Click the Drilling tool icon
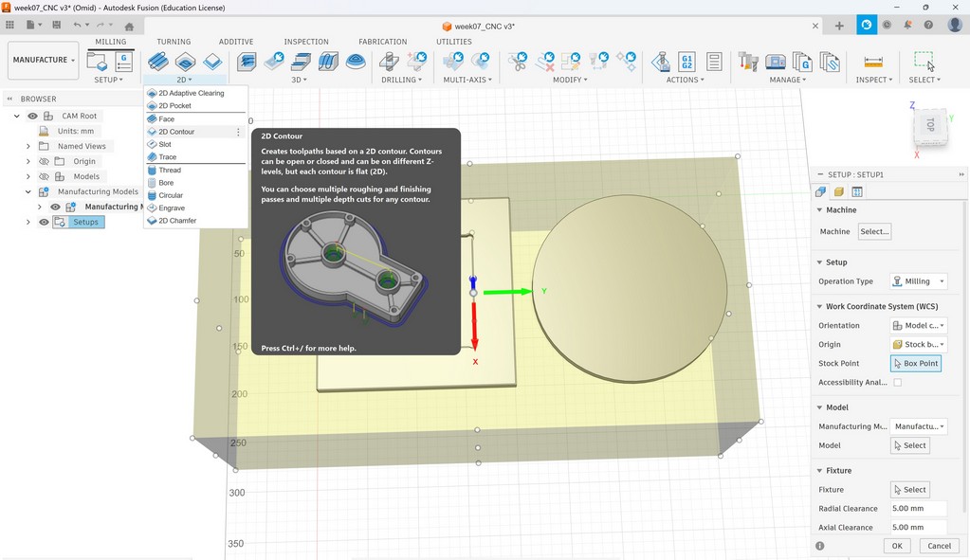 [389, 62]
